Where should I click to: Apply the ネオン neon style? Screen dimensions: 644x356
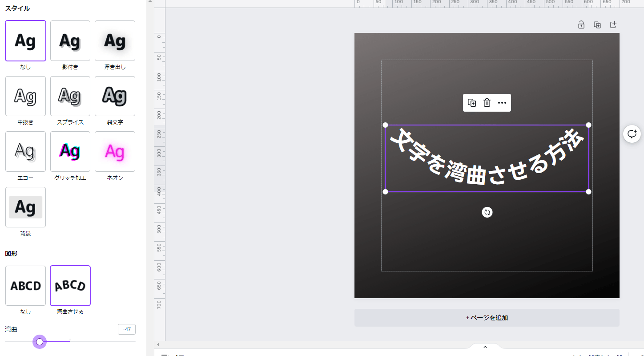coord(115,152)
